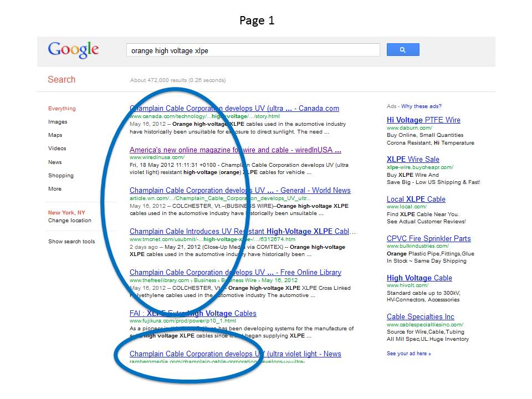The height and width of the screenshot is (399, 532).
Task: Switch to Images results
Action: [x=58, y=122]
